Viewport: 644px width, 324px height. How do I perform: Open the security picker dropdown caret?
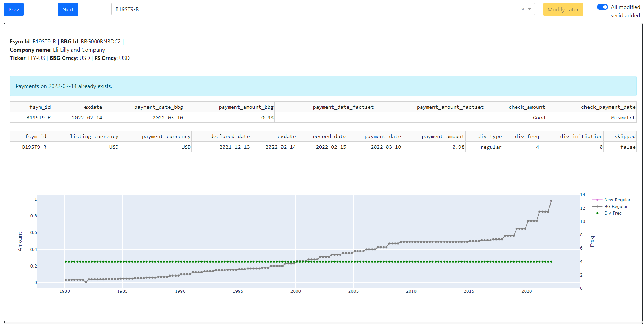(x=529, y=9)
